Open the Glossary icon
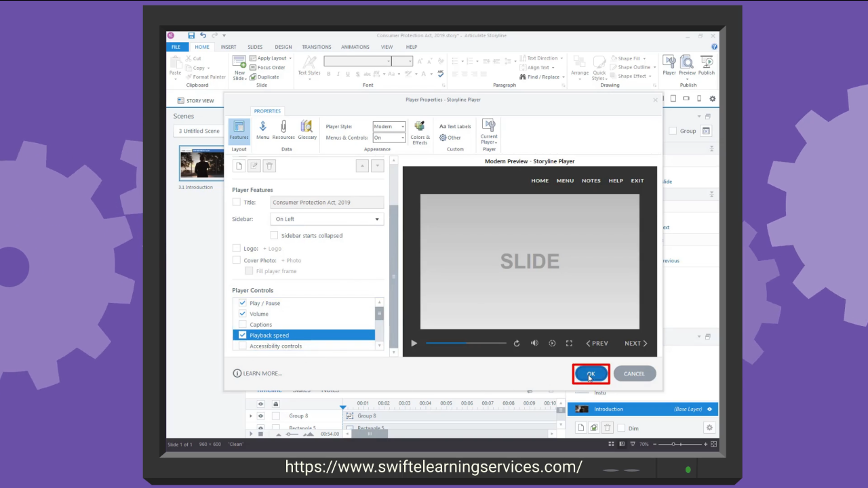 [x=307, y=130]
